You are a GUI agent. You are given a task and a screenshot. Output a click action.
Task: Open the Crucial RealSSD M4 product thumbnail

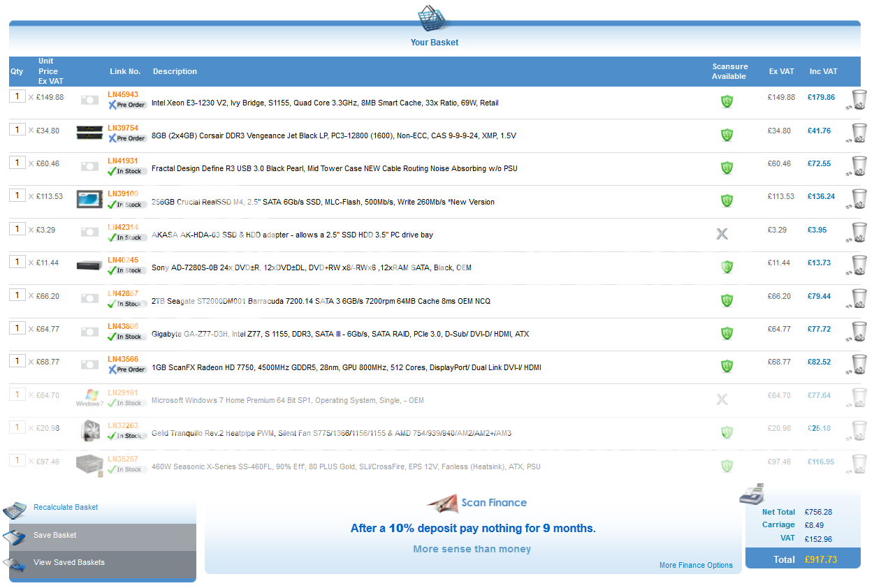coord(89,199)
